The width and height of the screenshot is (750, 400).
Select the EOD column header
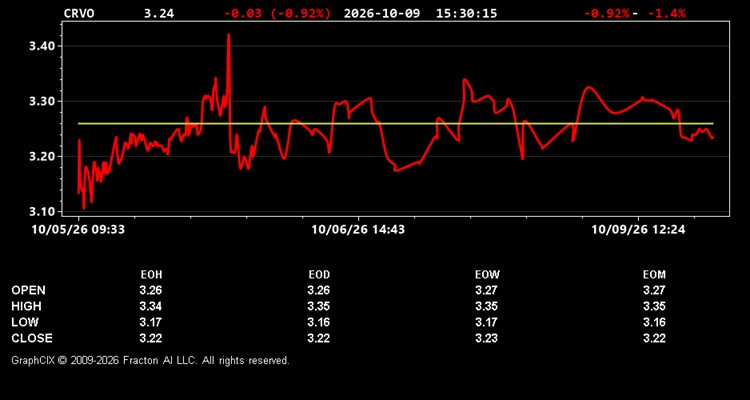pos(319,275)
